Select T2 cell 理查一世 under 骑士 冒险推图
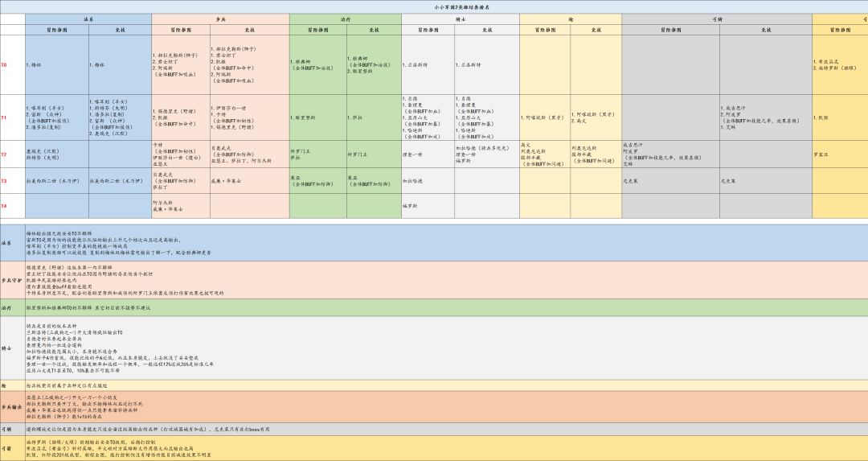Screen dimensions: 868x461 [x=428, y=154]
